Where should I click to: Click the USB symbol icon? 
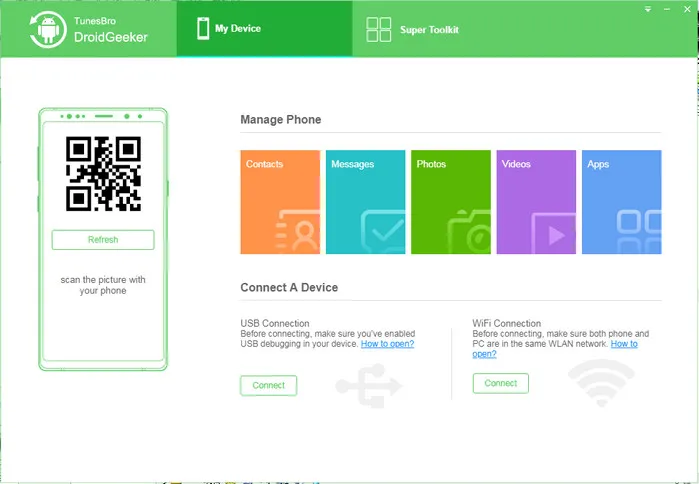coord(369,386)
